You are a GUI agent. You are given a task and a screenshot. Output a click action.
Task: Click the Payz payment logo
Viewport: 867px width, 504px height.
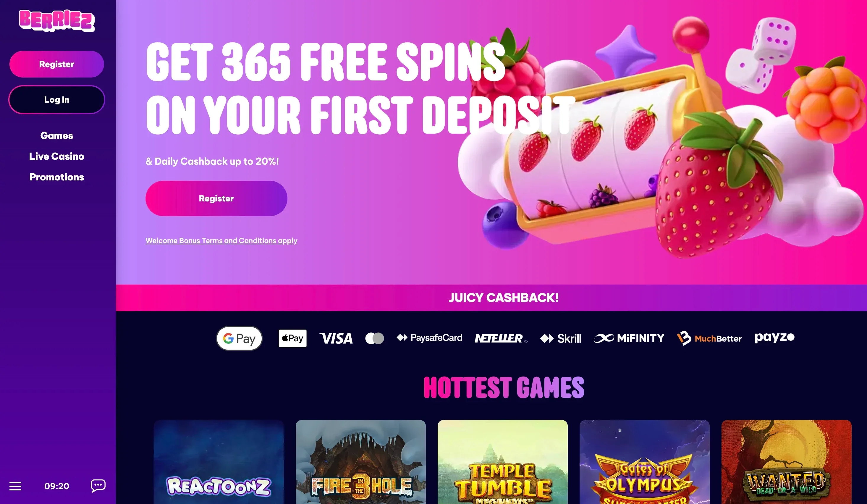click(774, 337)
